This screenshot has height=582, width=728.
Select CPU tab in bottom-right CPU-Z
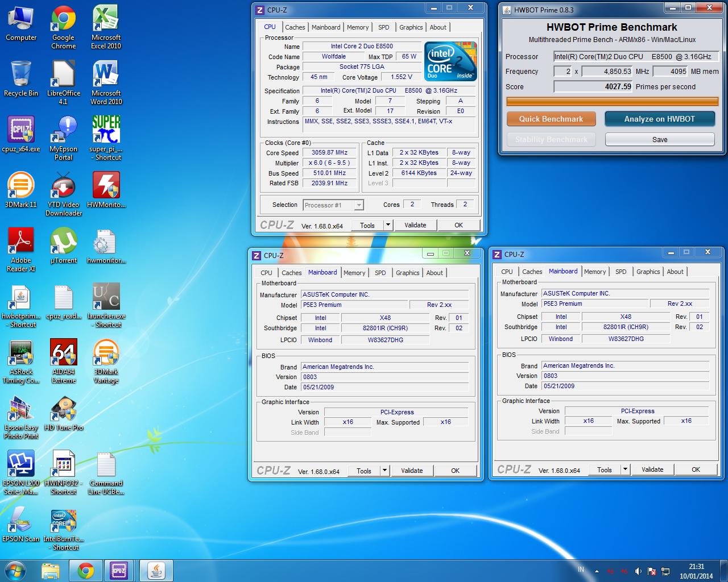(x=507, y=272)
